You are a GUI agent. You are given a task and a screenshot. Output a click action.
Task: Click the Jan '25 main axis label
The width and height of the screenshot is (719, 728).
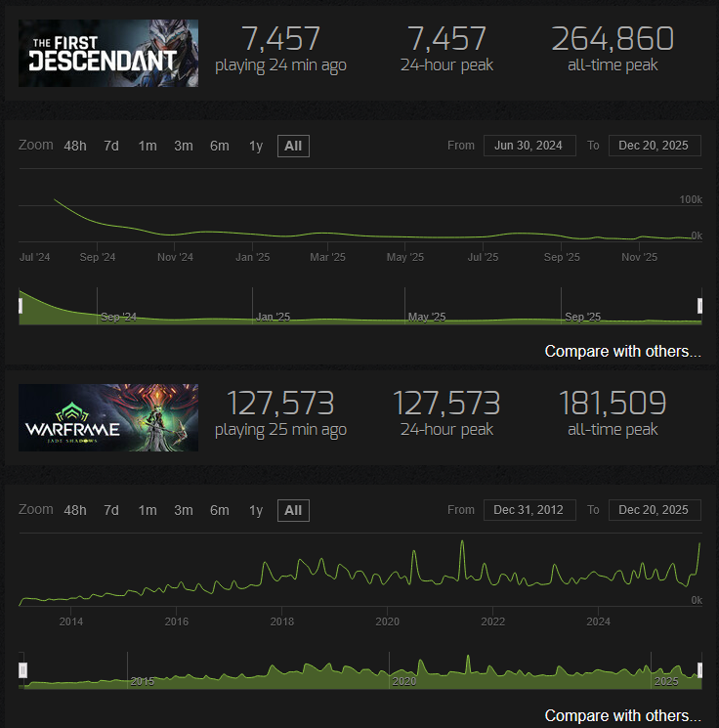[x=252, y=257]
